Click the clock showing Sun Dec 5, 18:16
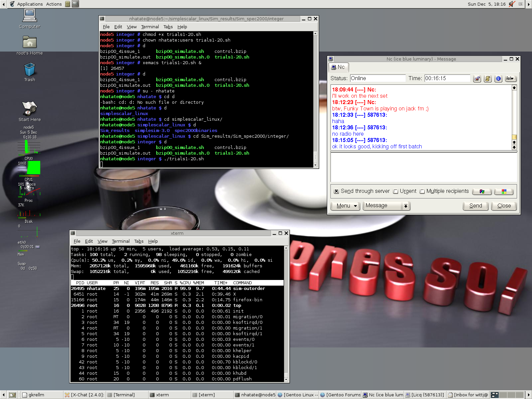Image resolution: width=532 pixels, height=399 pixels. (x=486, y=4)
